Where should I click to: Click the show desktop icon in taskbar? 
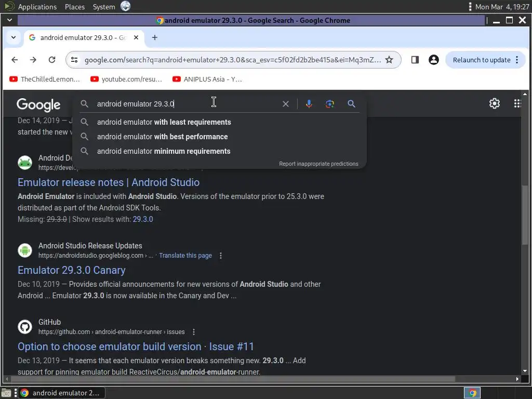pos(6,393)
